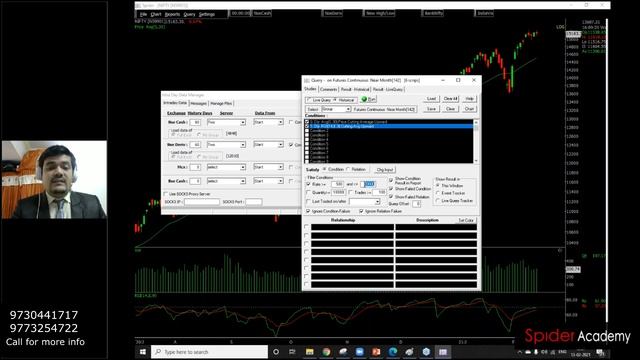Click the Help button in Query
Screen dimensions: 640x360
[469, 99]
